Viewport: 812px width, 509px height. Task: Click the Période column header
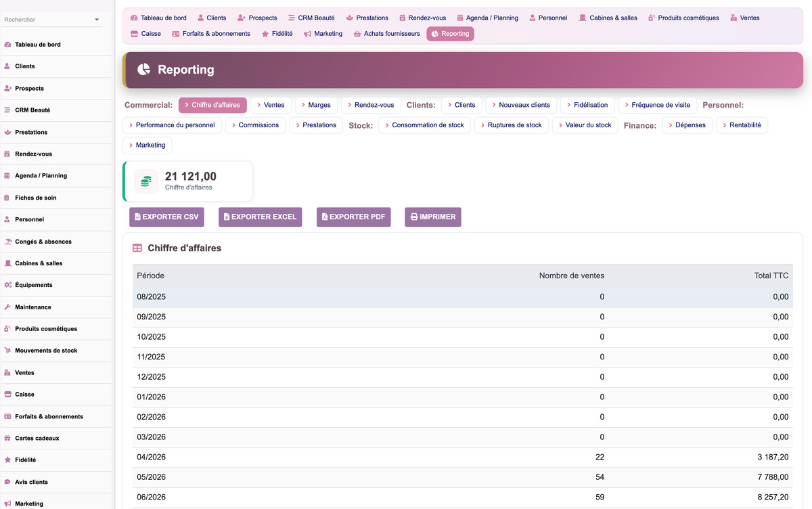(150, 276)
